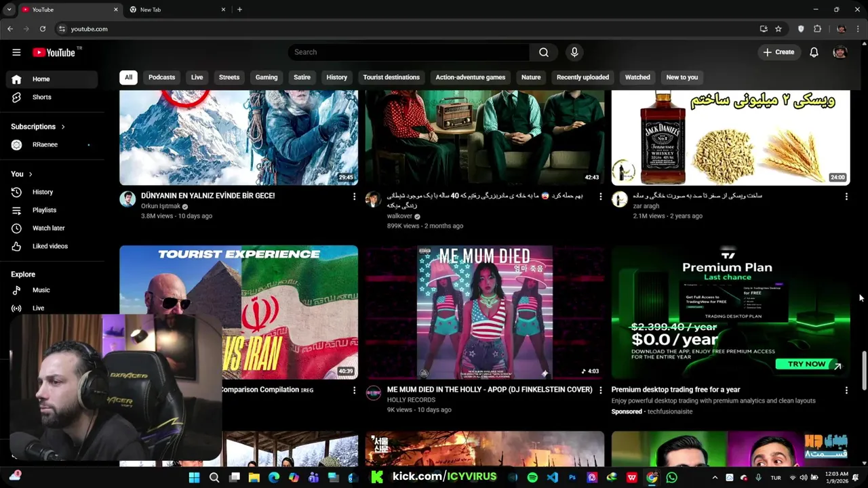This screenshot has height=488, width=868.
Task: Open the Chrome extensions puzzle icon
Action: pyautogui.click(x=817, y=29)
